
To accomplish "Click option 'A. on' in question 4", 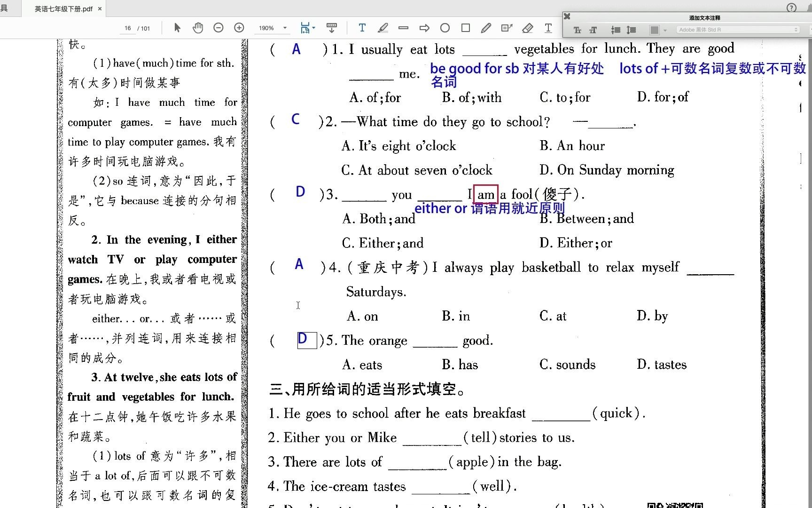I will click(x=362, y=316).
